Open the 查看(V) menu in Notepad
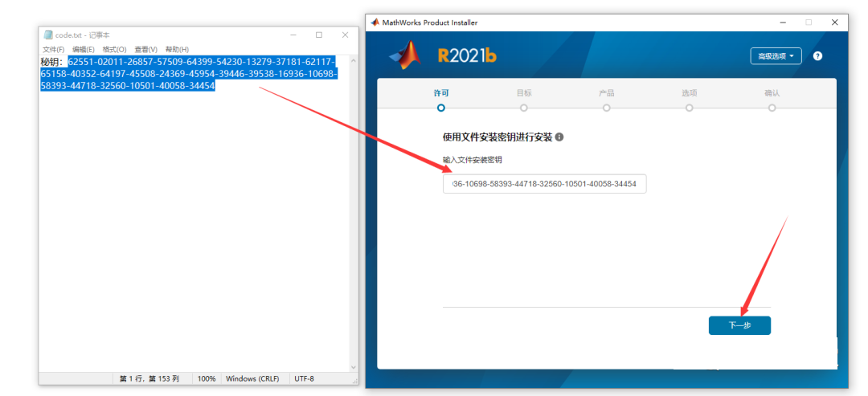This screenshot has width=868, height=396. (x=145, y=50)
